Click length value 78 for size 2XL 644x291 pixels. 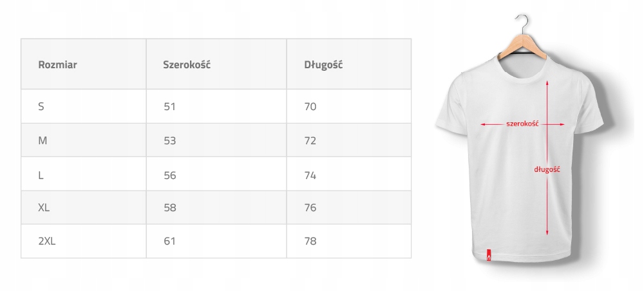[310, 241]
